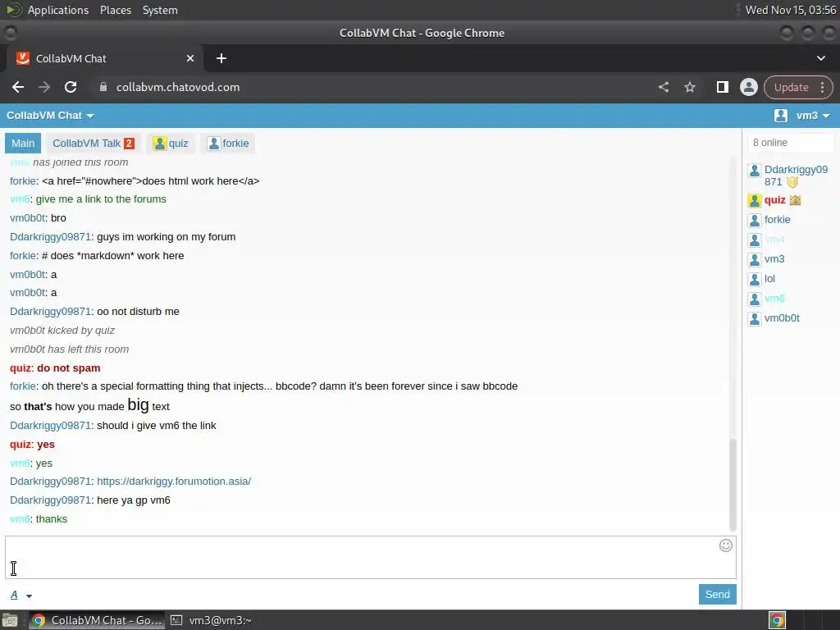Viewport: 840px width, 630px height.
Task: Click the Chrome Update button
Action: pos(791,87)
